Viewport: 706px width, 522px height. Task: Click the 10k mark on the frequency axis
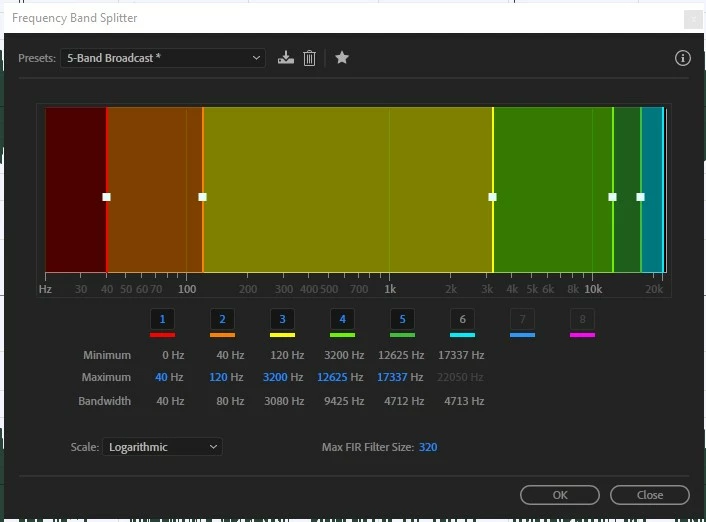click(593, 289)
